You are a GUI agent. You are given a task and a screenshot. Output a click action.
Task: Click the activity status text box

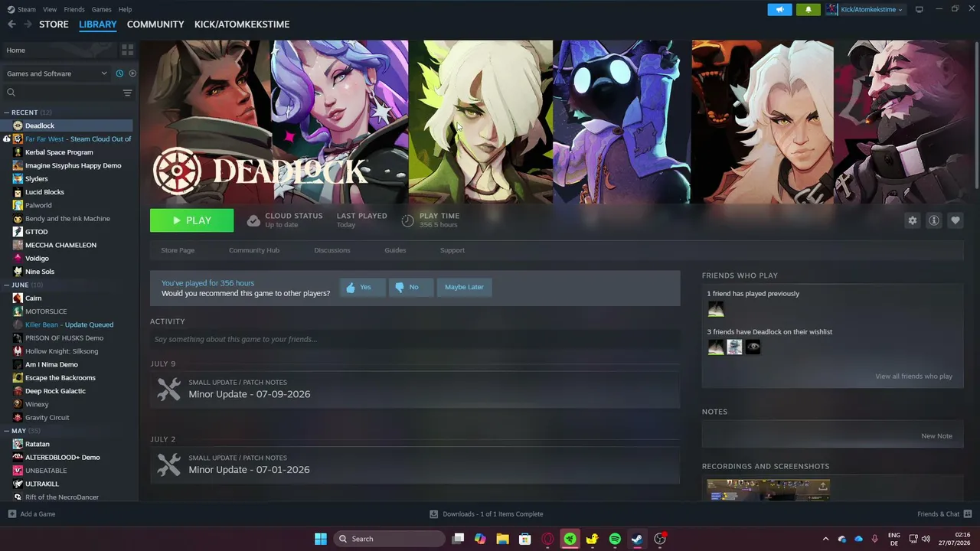[x=415, y=339]
